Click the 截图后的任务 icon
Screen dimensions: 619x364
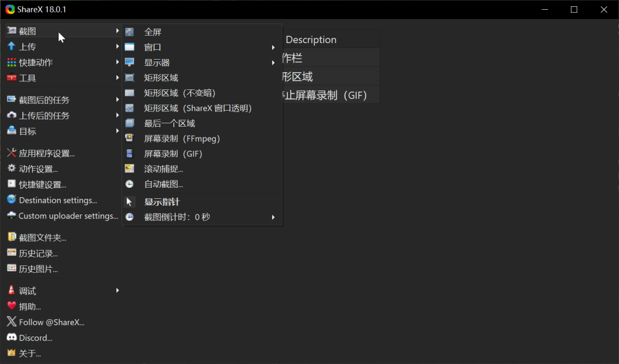pos(11,100)
